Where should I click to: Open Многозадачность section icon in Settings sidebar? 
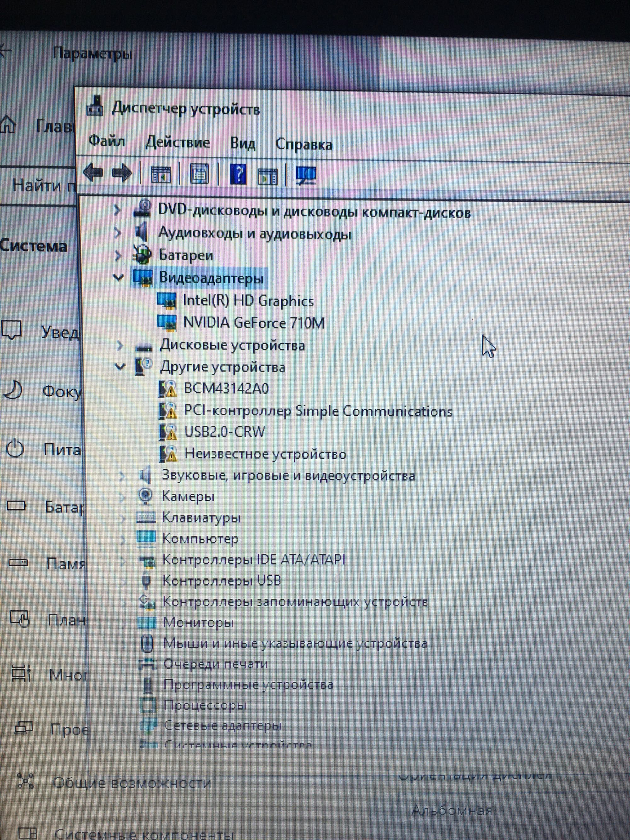pyautogui.click(x=21, y=673)
